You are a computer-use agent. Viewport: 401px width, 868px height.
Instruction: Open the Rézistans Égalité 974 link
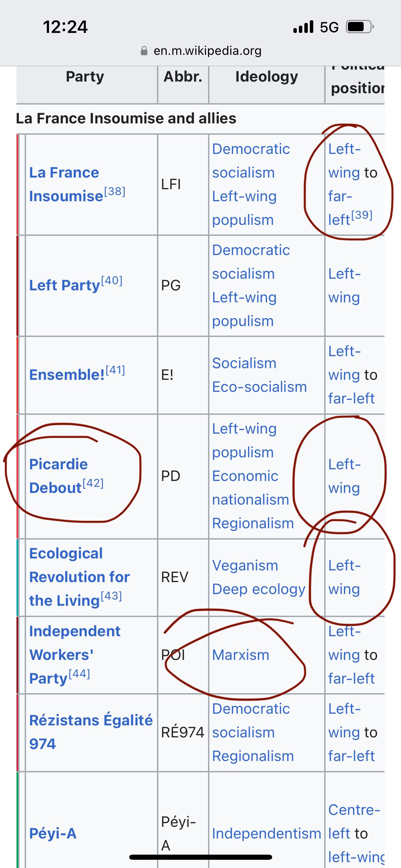click(91, 732)
